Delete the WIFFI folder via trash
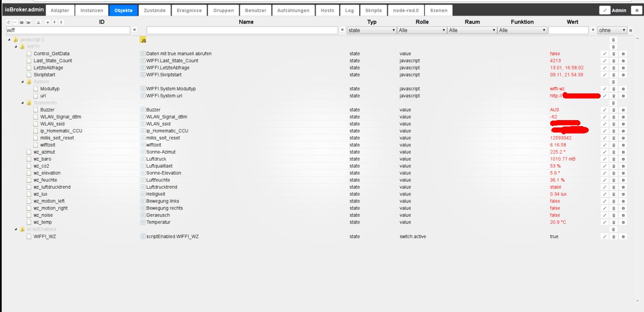 (x=613, y=47)
